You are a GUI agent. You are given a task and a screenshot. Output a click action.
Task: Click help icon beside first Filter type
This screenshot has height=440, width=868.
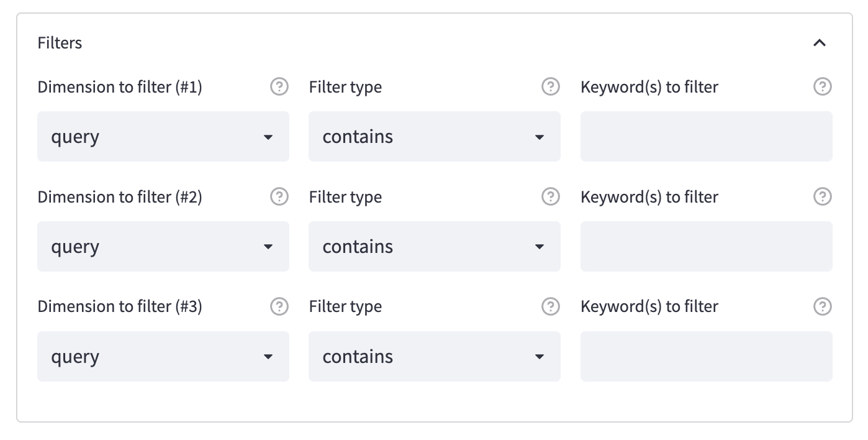coord(551,87)
